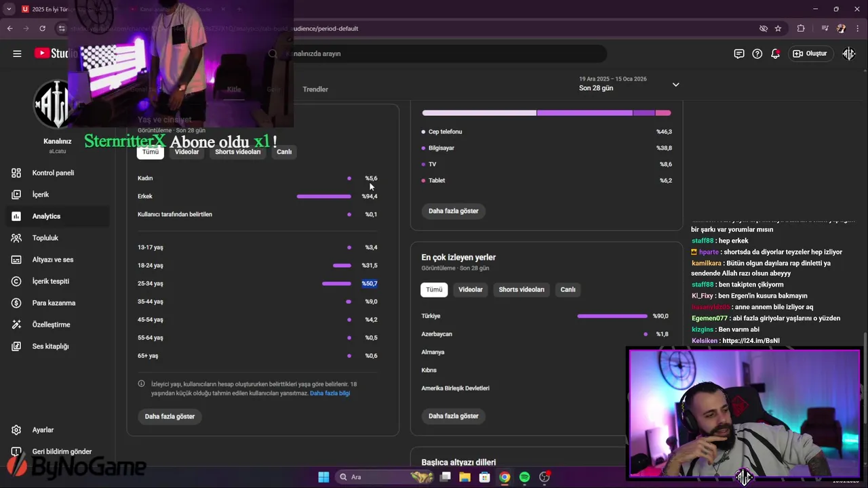
Task: Click the Topluluk people icon
Action: tap(16, 238)
